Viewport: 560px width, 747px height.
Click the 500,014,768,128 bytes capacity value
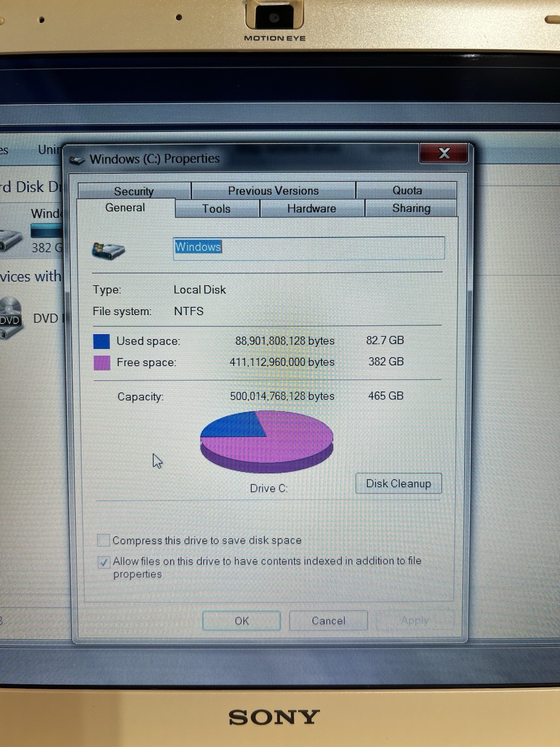[282, 396]
